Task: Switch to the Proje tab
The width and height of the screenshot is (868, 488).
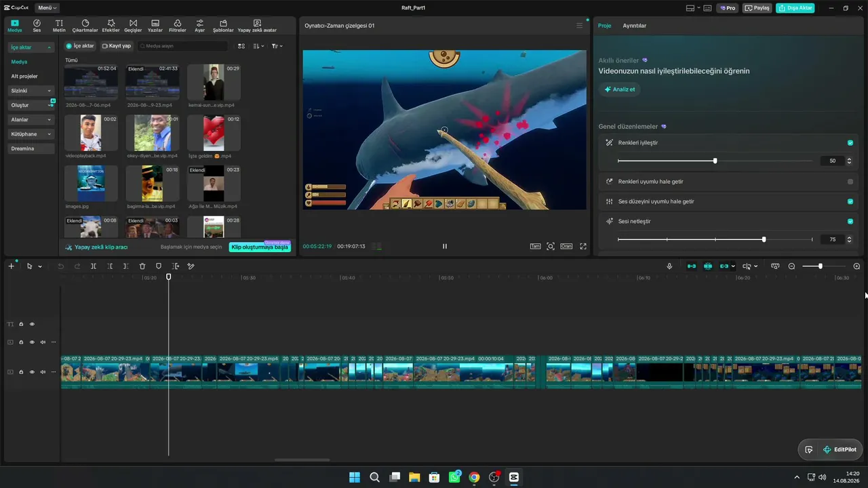Action: tap(604, 26)
